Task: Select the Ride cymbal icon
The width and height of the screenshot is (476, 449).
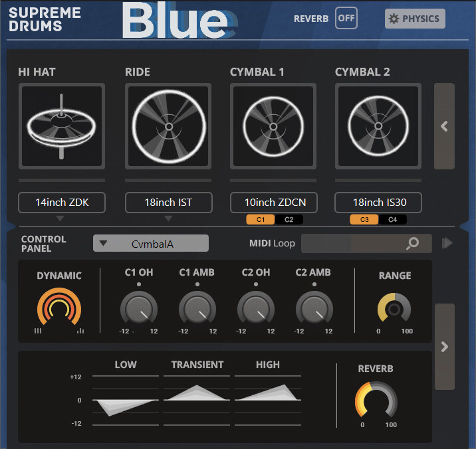Action: pyautogui.click(x=168, y=126)
